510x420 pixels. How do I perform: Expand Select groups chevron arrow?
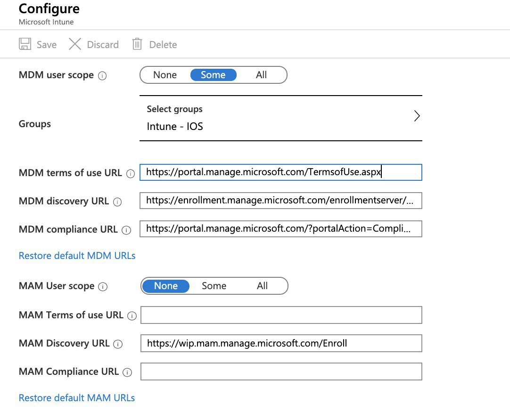click(417, 116)
